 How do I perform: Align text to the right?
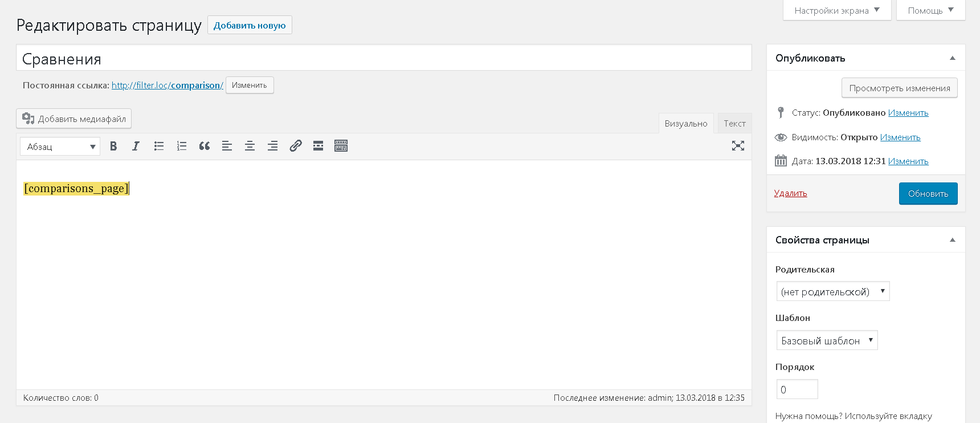pyautogui.click(x=272, y=146)
